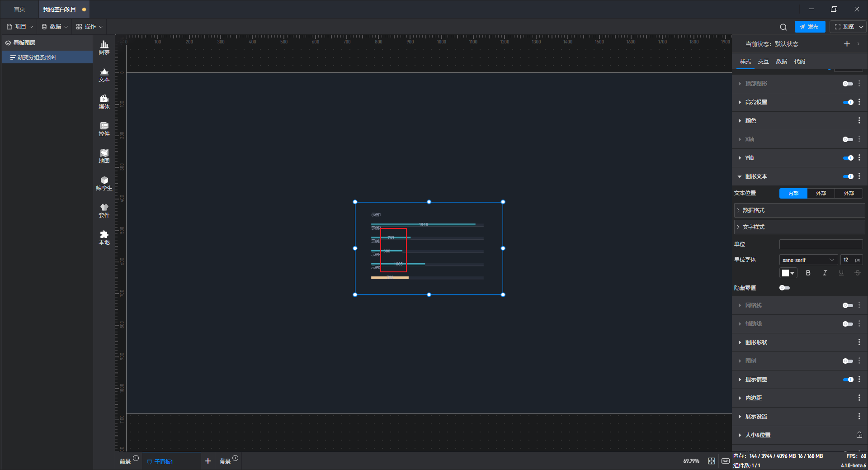Screen dimensions: 868x470
Task: Toggle strikethrough for unit font
Action: tap(858, 273)
